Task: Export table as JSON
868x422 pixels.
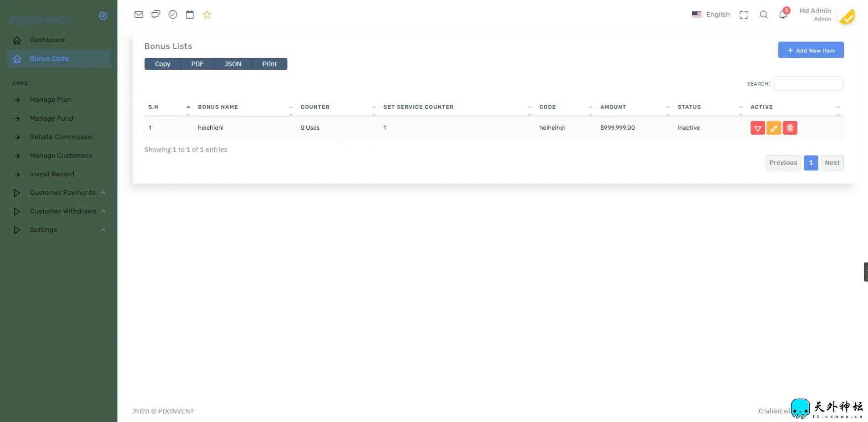Action: (x=233, y=64)
